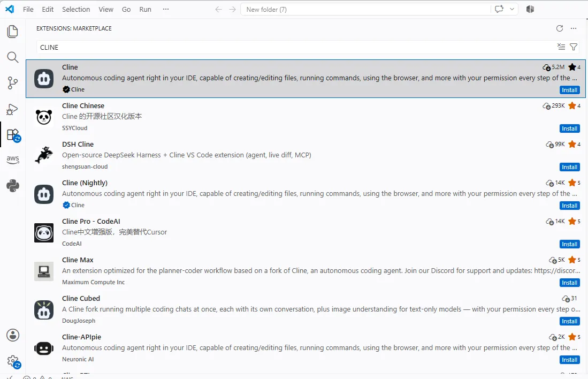Select the Cline Pro - CodeAI panda thumbnail
This screenshot has height=379, width=588.
click(x=44, y=233)
